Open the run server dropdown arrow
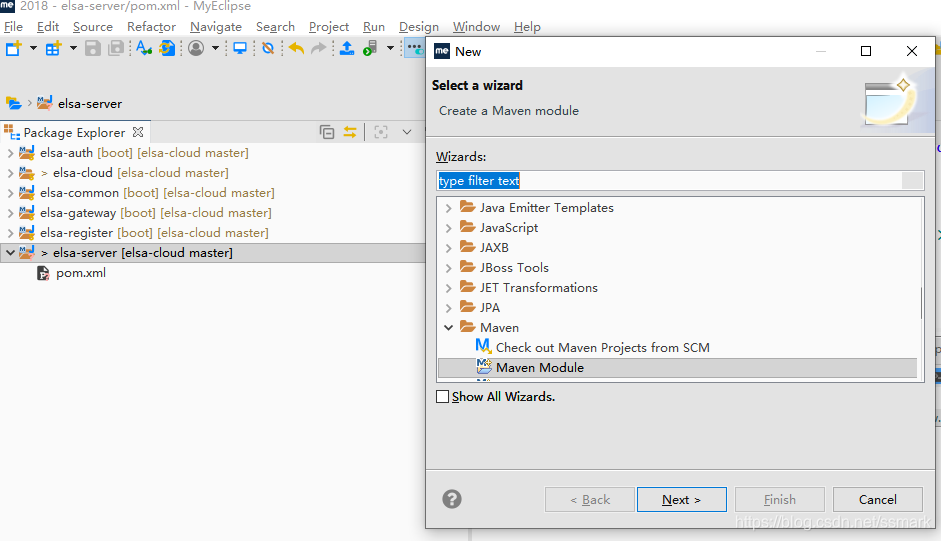Screen dimensions: 941x541 (x=390, y=48)
